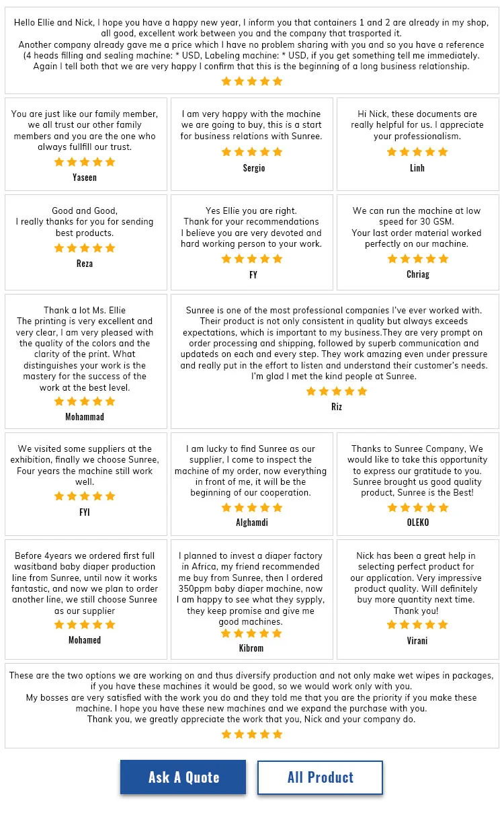This screenshot has height=815, width=504.
Task: Click star rating above Sergio's name
Action: tap(252, 152)
